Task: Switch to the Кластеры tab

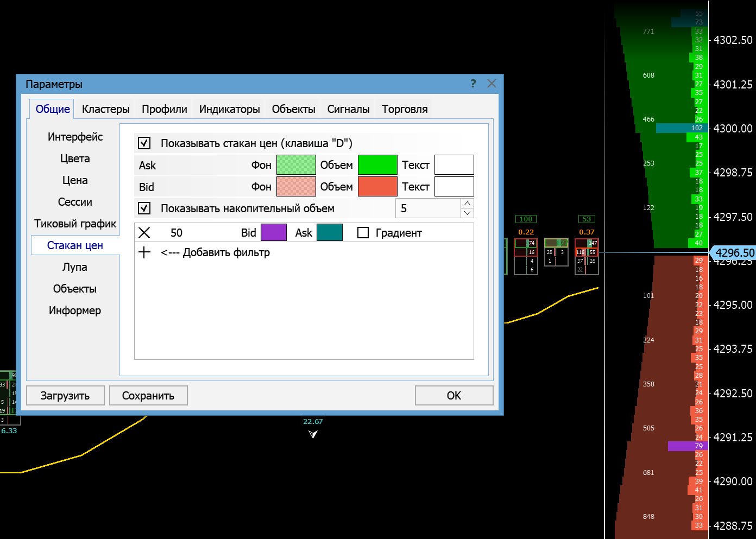Action: (105, 109)
